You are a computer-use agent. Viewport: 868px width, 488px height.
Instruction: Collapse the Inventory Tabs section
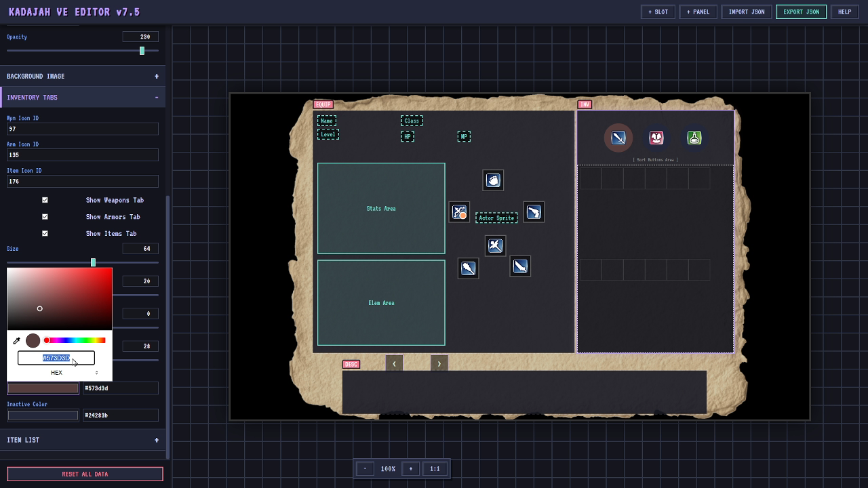point(83,97)
